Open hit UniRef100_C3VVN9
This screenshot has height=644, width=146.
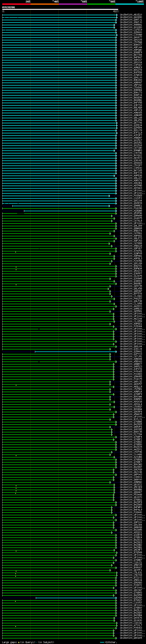(x=131, y=35)
